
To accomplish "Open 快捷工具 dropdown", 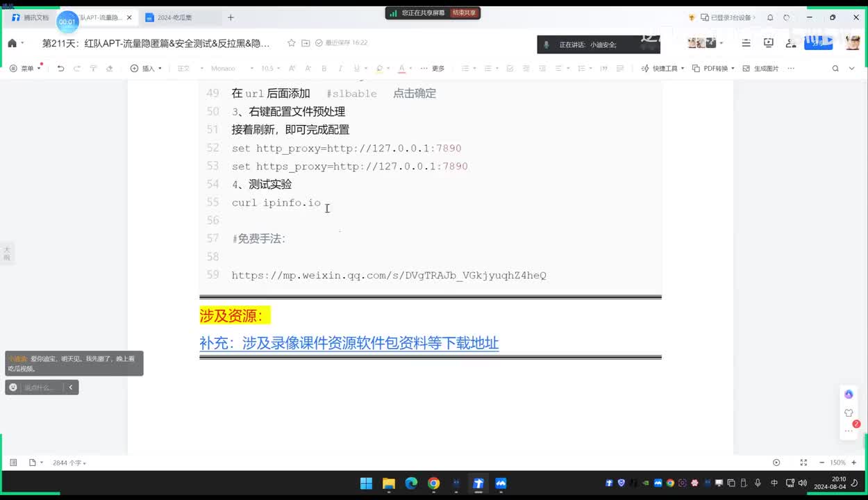I will pos(663,68).
